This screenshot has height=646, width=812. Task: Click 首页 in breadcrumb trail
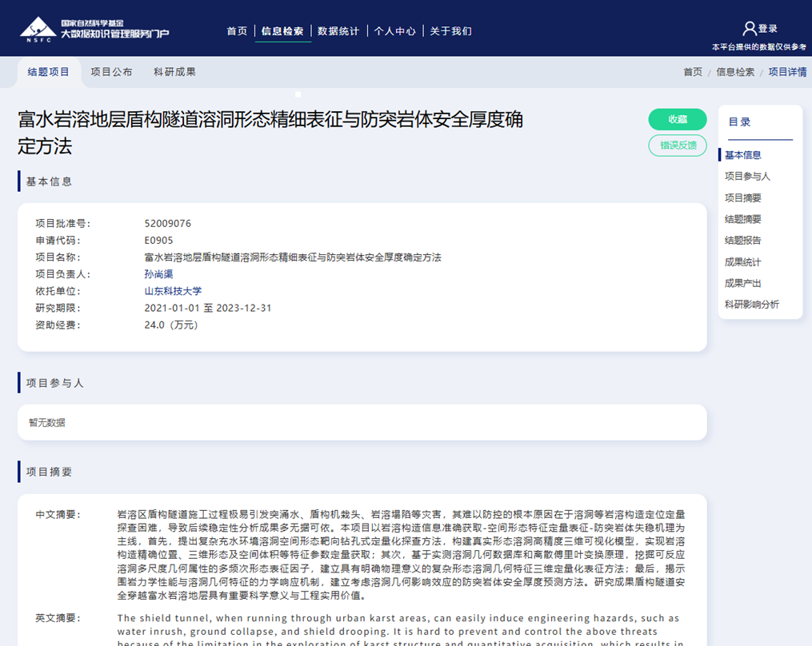(693, 72)
